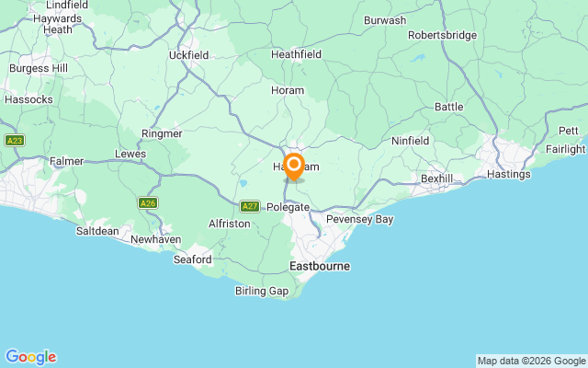588x368 pixels.
Task: Click the Burgess Hill label
Action: click(39, 68)
